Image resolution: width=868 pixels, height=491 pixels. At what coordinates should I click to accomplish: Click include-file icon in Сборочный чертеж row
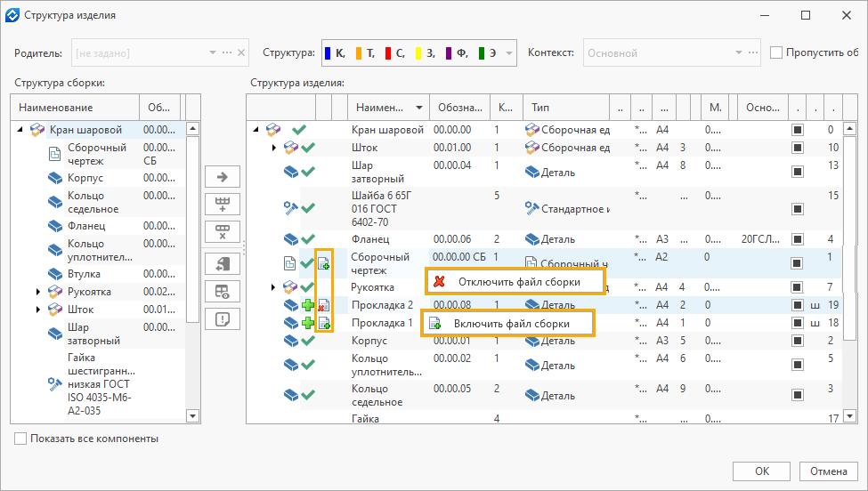tap(324, 263)
